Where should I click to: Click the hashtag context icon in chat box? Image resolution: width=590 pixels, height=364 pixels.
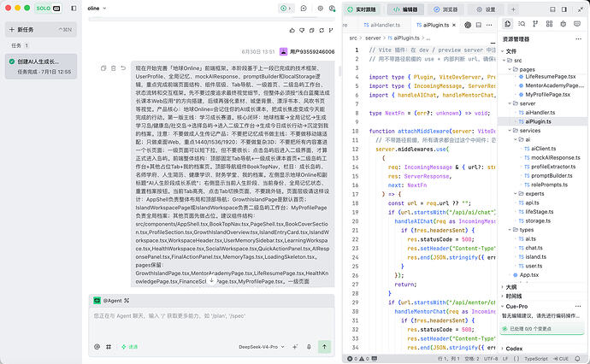[109, 347]
